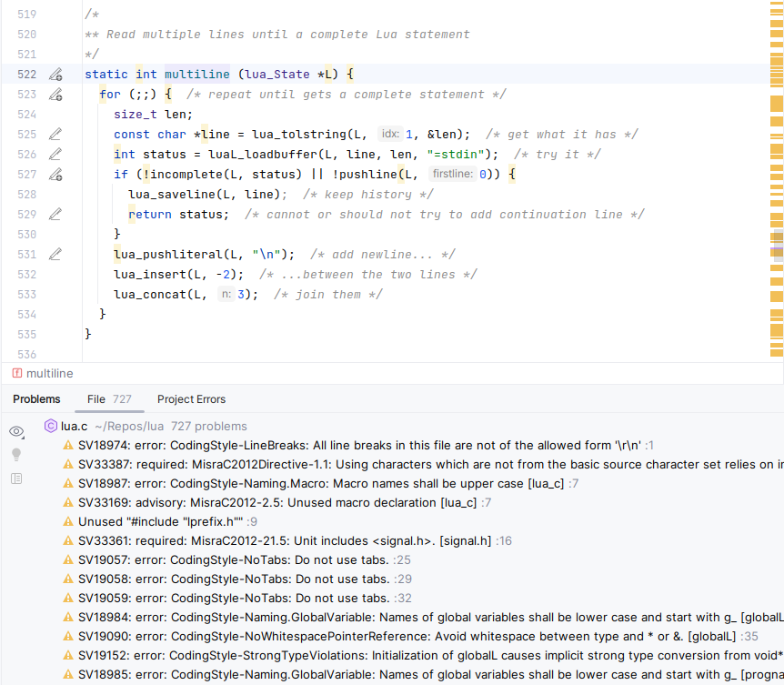Viewport: 784px width, 685px height.
Task: Click luaL_loadbuffer call on line 526
Action: (x=263, y=155)
